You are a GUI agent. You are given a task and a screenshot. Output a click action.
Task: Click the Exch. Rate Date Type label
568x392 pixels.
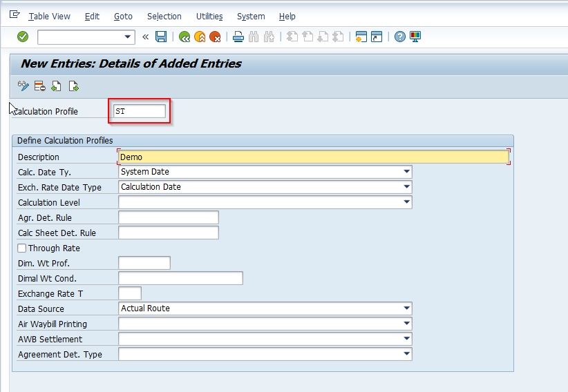coord(59,188)
